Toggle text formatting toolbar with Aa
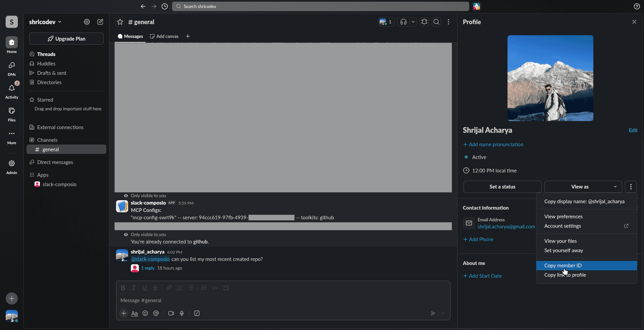This screenshot has height=330, width=644. [x=135, y=313]
